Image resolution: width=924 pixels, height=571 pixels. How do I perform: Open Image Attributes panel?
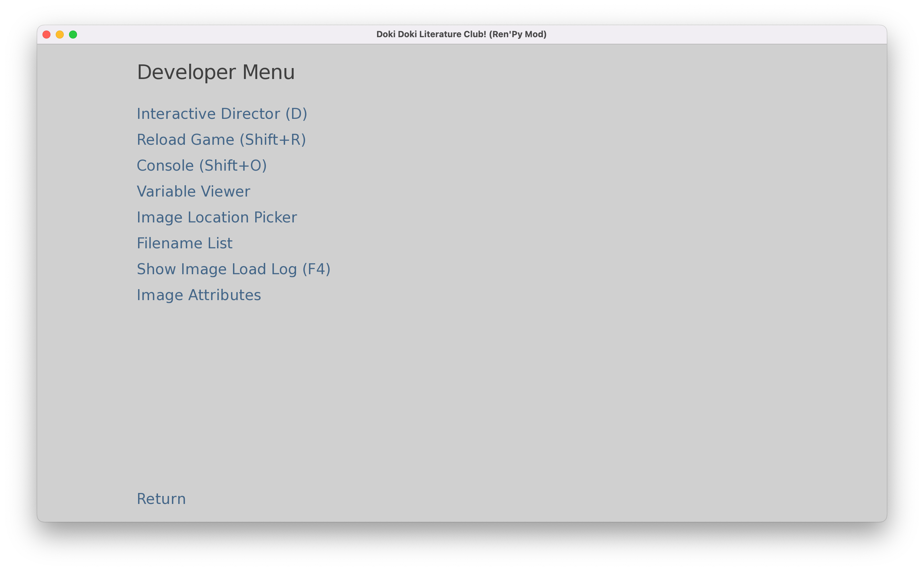(199, 294)
